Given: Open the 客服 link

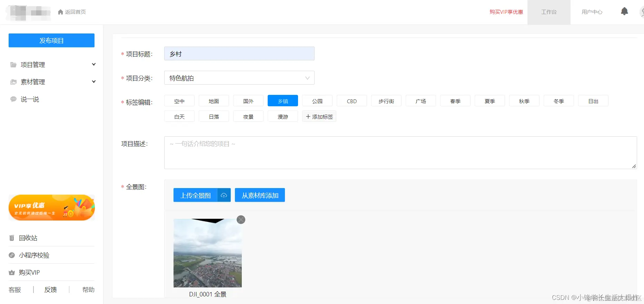Looking at the screenshot, I should coord(15,290).
